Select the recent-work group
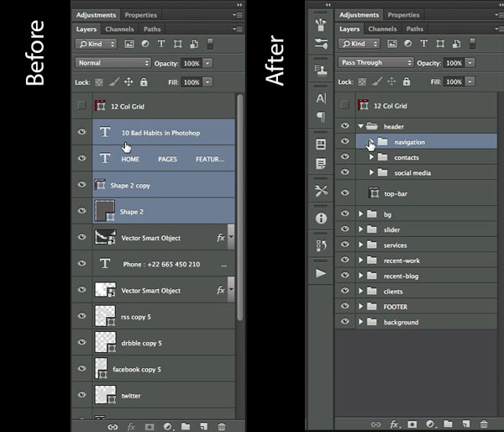Image resolution: width=504 pixels, height=432 pixels. pyautogui.click(x=402, y=261)
